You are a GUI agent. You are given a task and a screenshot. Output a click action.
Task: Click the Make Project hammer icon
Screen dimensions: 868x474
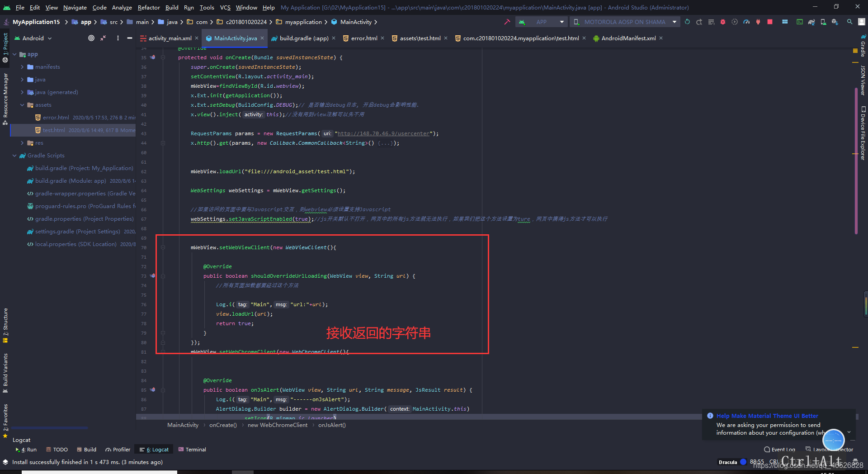click(x=507, y=22)
